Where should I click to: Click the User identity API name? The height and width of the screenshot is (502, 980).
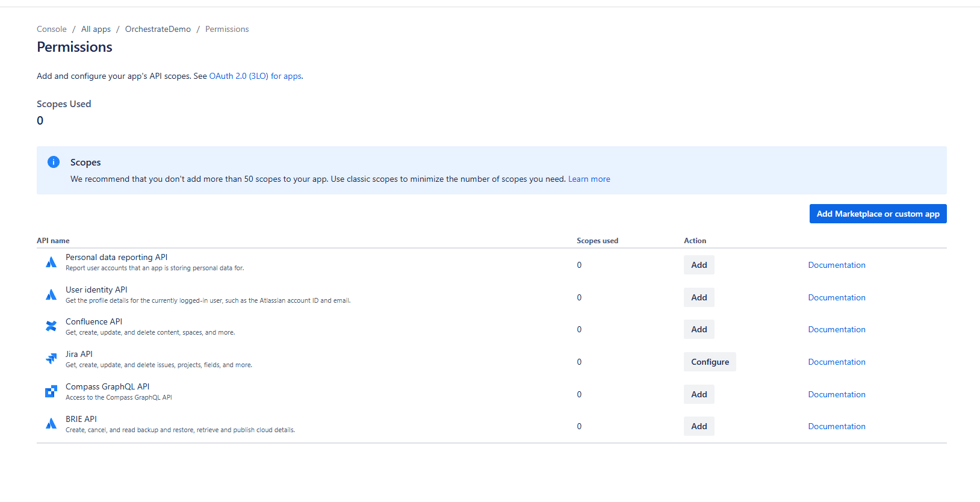(96, 290)
